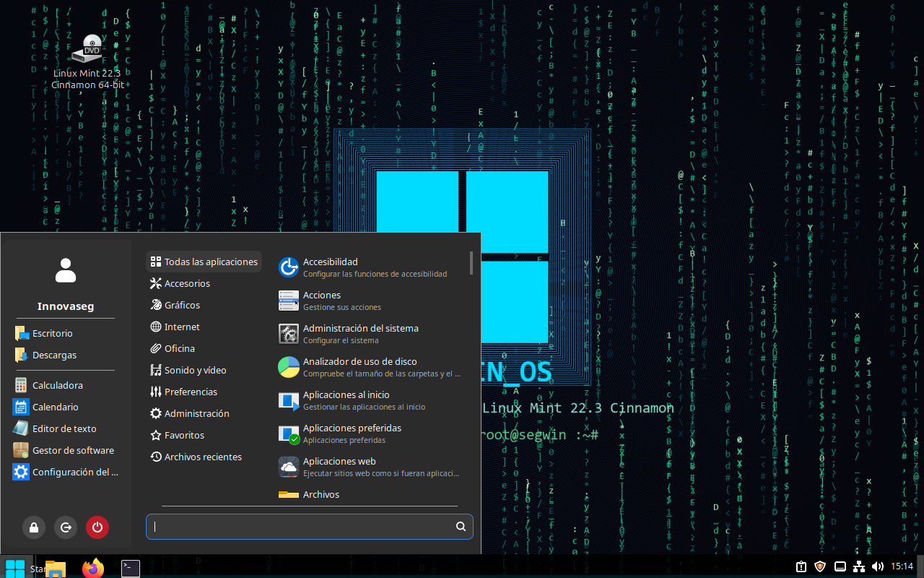Click the volume speaker icon in the tray
This screenshot has height=578, width=924.
point(878,566)
